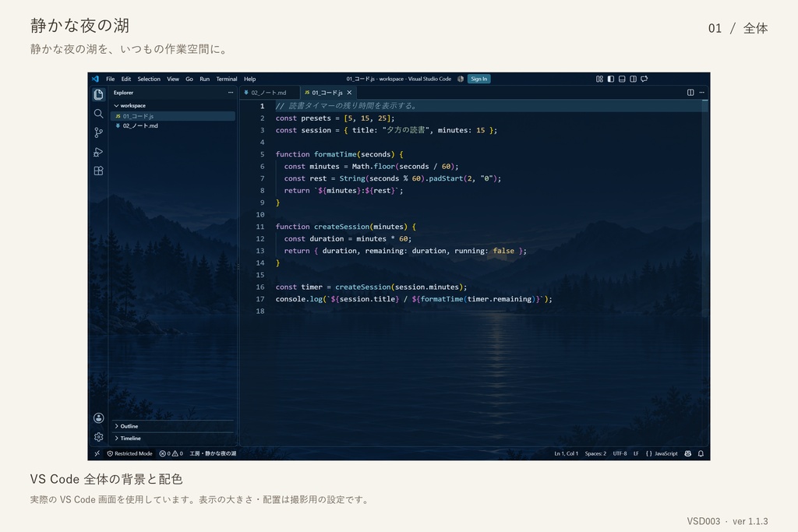The width and height of the screenshot is (798, 532).
Task: Click the Sign In button
Action: tap(479, 79)
